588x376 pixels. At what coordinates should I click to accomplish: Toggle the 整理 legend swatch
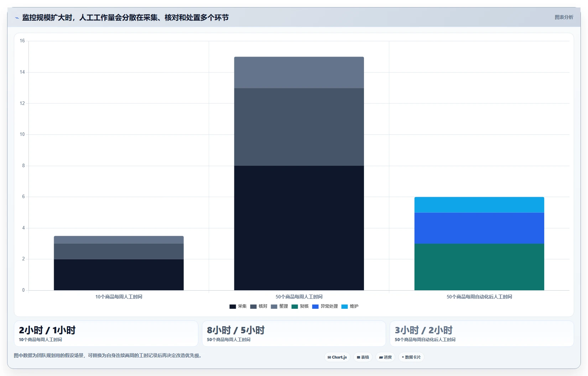274,306
